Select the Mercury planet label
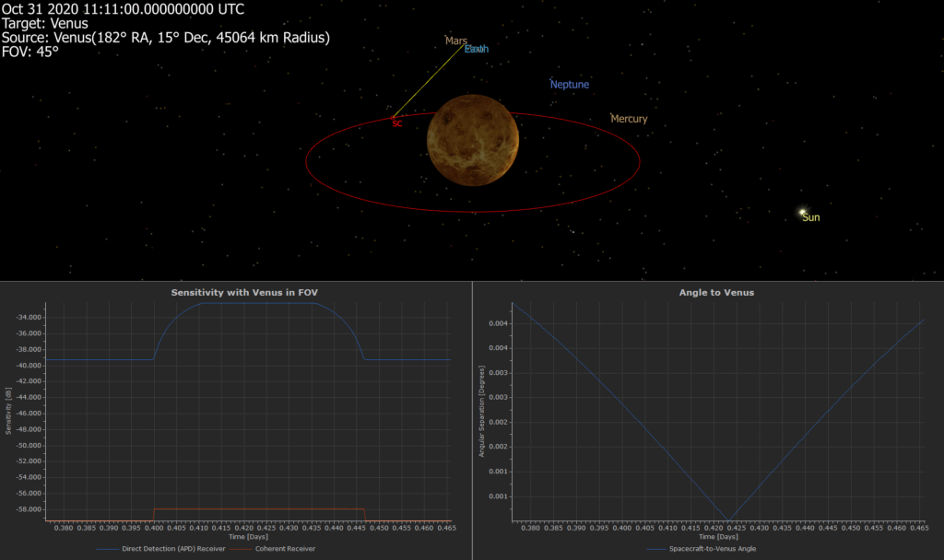The image size is (944, 560). point(629,119)
